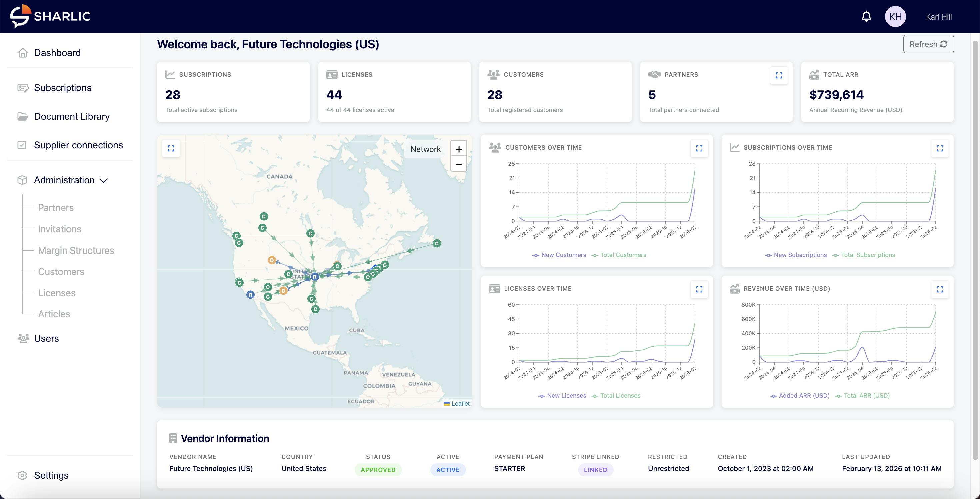
Task: Open Document Library from the sidebar
Action: 72,116
